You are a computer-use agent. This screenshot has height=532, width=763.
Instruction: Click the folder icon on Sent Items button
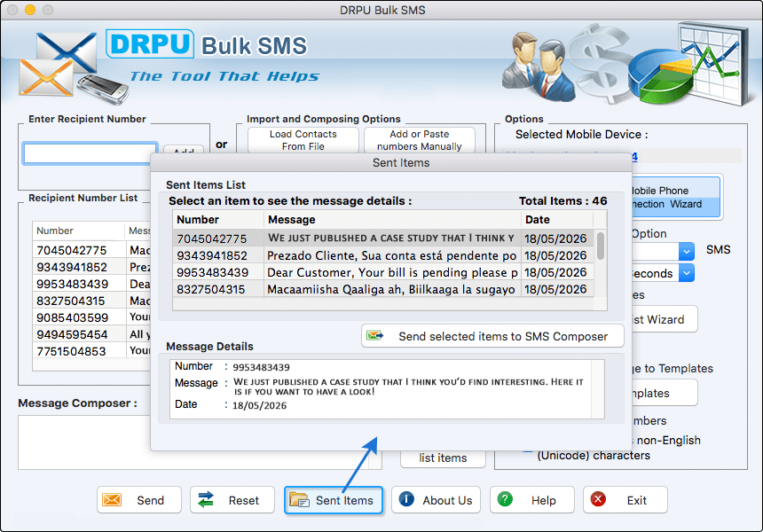[x=299, y=499]
